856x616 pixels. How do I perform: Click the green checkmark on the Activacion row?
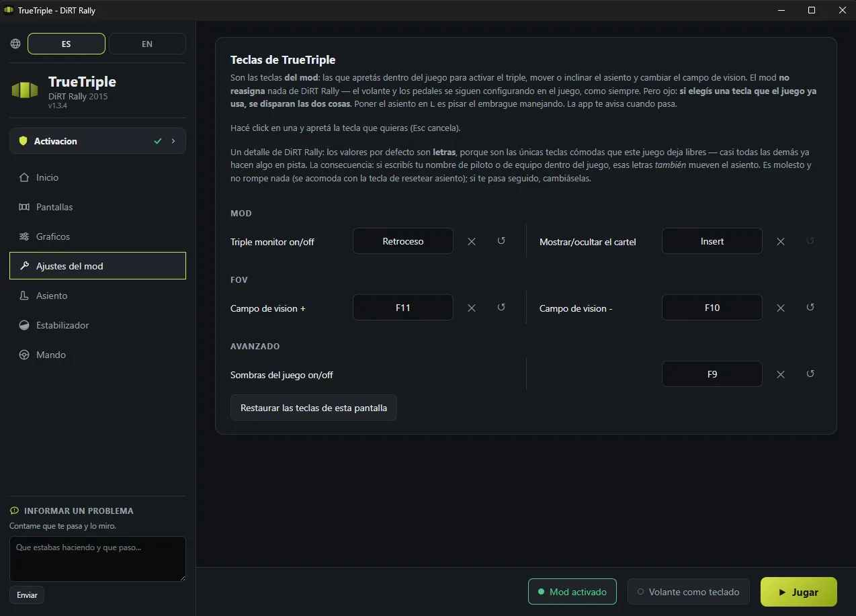pyautogui.click(x=158, y=141)
